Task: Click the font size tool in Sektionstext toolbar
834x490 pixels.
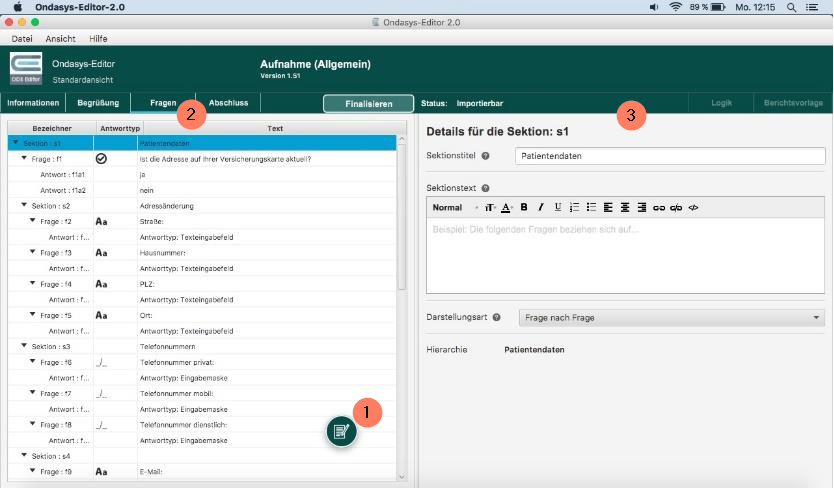Action: click(489, 208)
